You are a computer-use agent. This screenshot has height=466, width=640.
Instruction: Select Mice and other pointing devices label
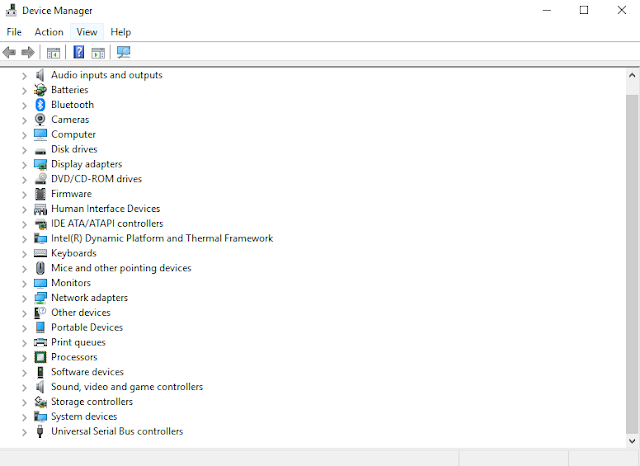(x=121, y=268)
